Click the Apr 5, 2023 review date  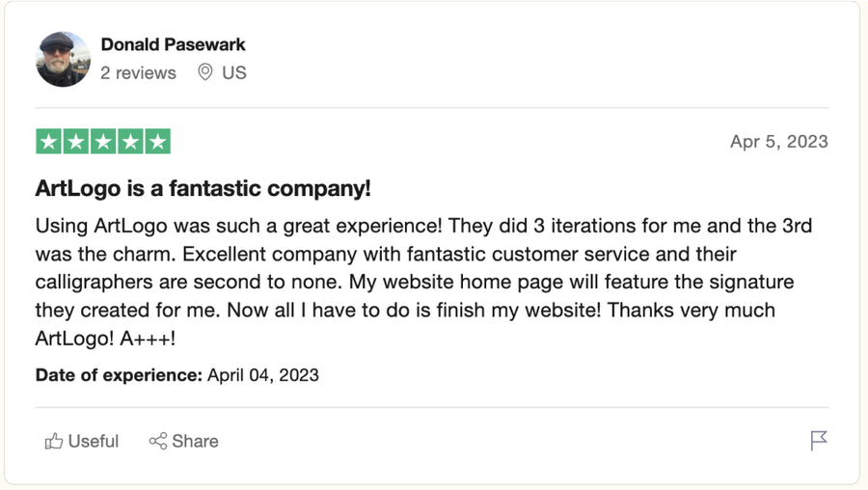(x=778, y=141)
